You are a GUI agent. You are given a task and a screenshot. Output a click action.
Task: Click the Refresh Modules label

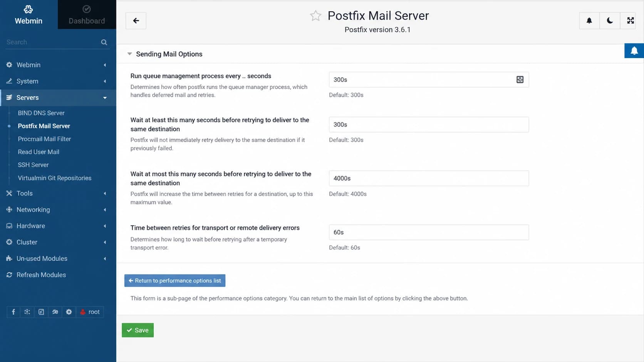click(41, 275)
